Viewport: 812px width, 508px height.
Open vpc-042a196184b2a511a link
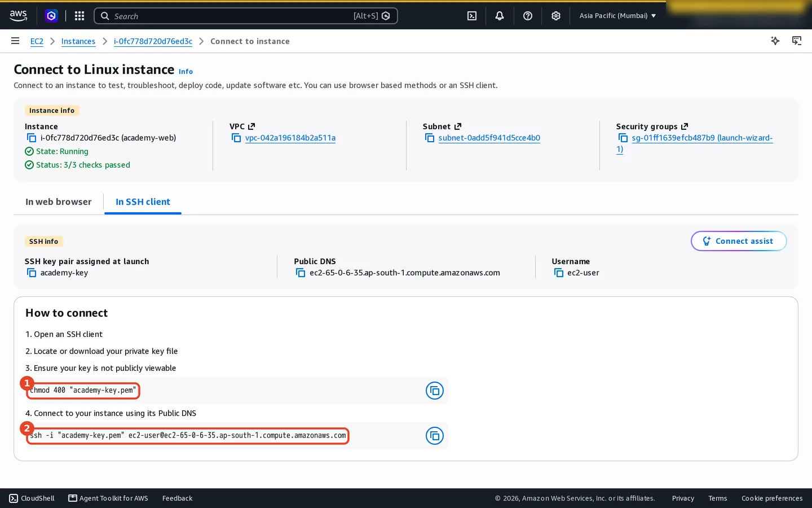pos(290,138)
